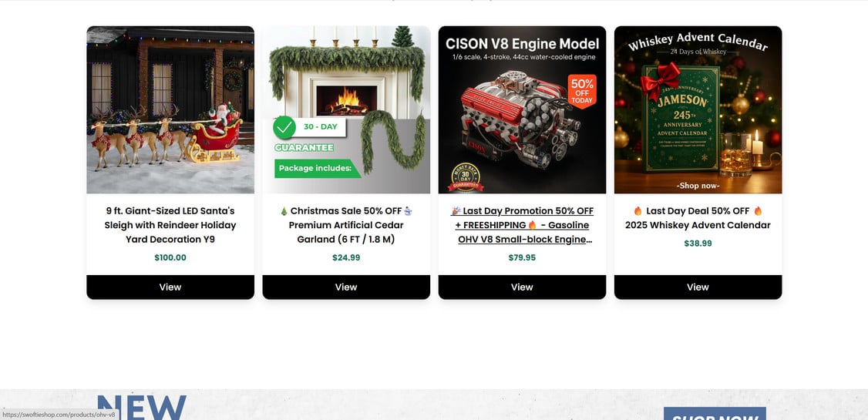The width and height of the screenshot is (868, 420).
Task: Open the CISON V8 Engine Model image
Action: tap(522, 109)
